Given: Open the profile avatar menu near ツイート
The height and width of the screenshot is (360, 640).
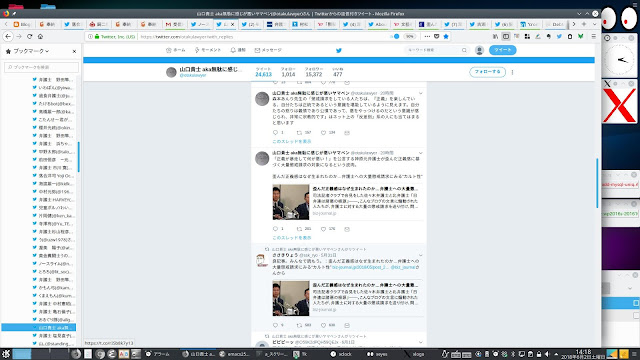Looking at the screenshot, I should coord(479,50).
